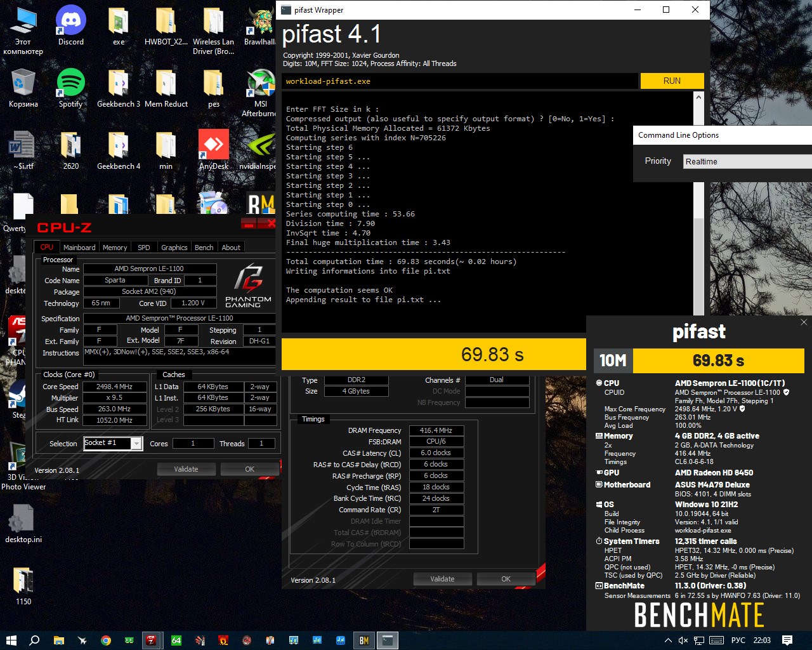Click the CAS# Latency 6.0 clocks value
Image resolution: width=812 pixels, height=650 pixels.
[x=436, y=453]
